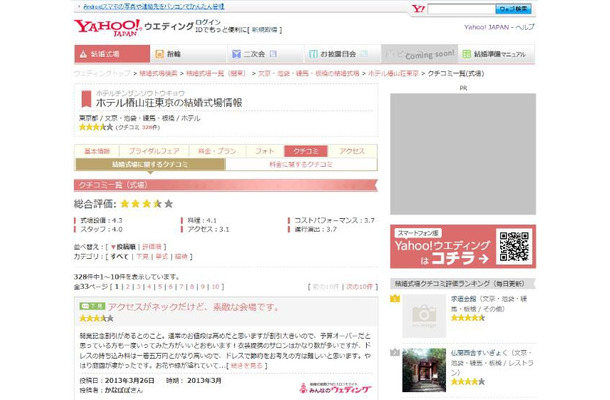Viewport: 610px width, 400px height.
Task: Click the ring icon in 指輪 tab
Action: coord(160,54)
